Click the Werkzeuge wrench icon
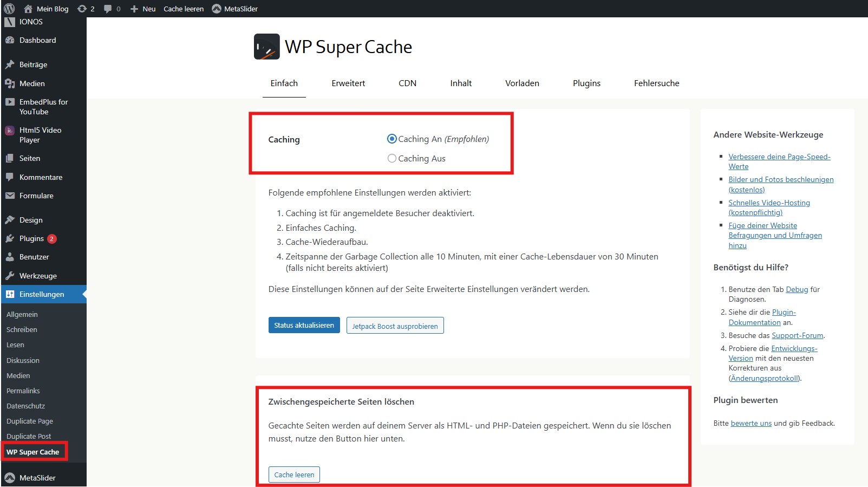 [10, 276]
